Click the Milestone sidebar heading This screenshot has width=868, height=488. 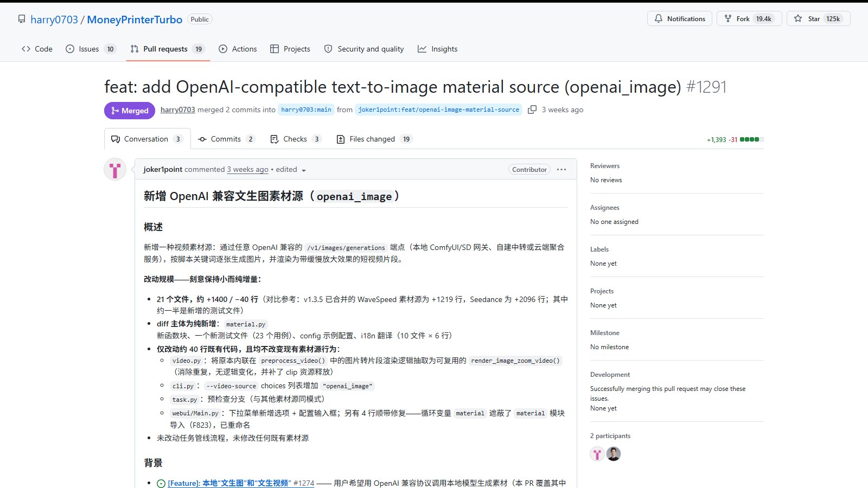point(605,333)
